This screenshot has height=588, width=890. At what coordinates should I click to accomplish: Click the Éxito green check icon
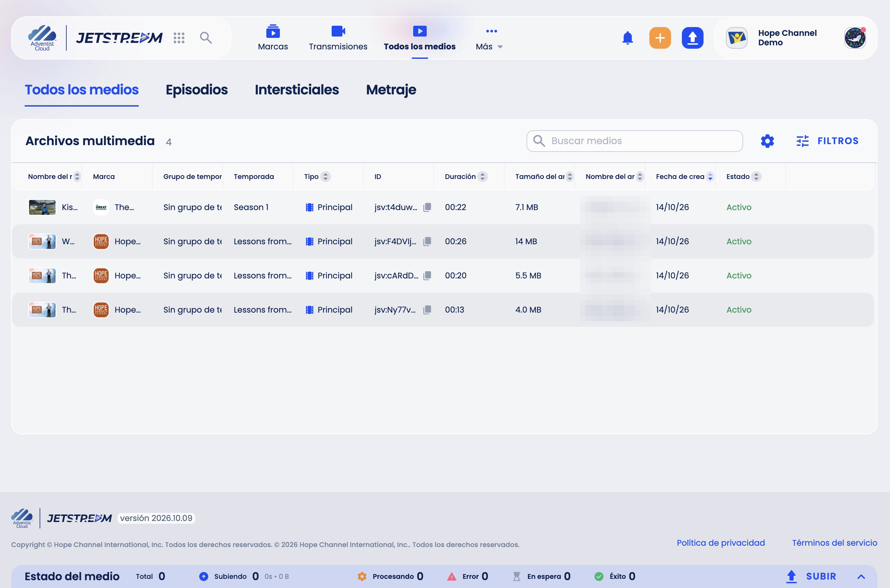pyautogui.click(x=599, y=576)
